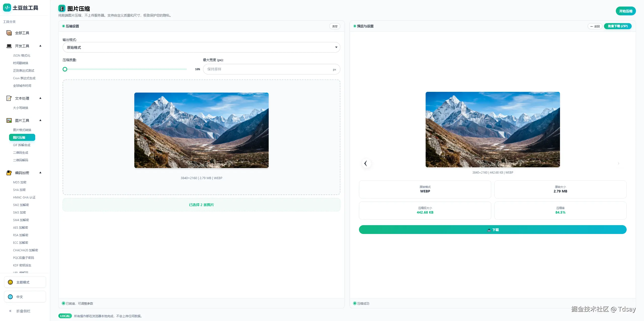This screenshot has width=644, height=321.
Task: Click the 编码加密 lock icon
Action: click(9, 173)
